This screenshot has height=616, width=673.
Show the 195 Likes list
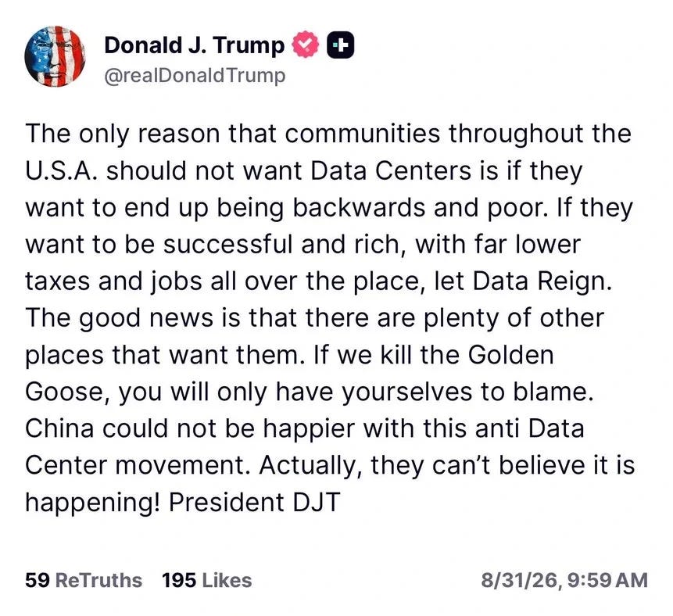click(x=207, y=580)
